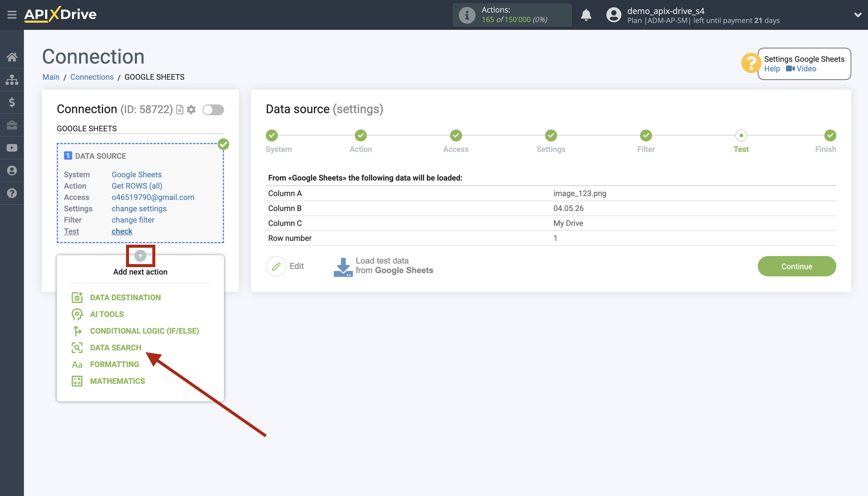
Task: Click the change filter link
Action: pyautogui.click(x=133, y=220)
